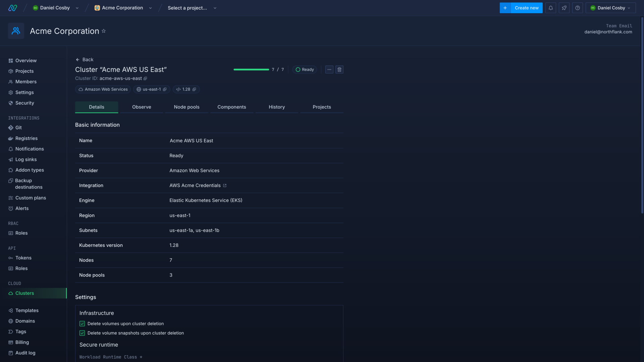Click the Ready status badge
Image resolution: width=644 pixels, height=362 pixels.
coord(305,69)
